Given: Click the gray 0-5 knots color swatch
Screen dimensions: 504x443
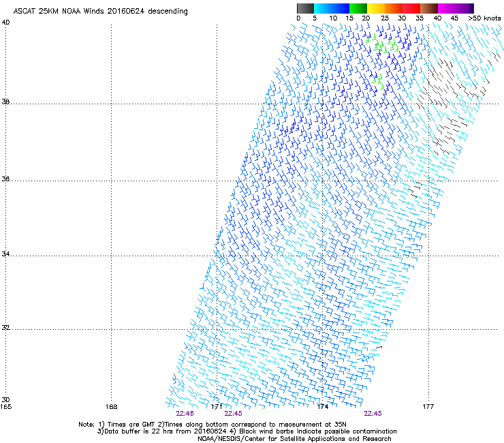Looking at the screenshot, I should click(x=306, y=8).
